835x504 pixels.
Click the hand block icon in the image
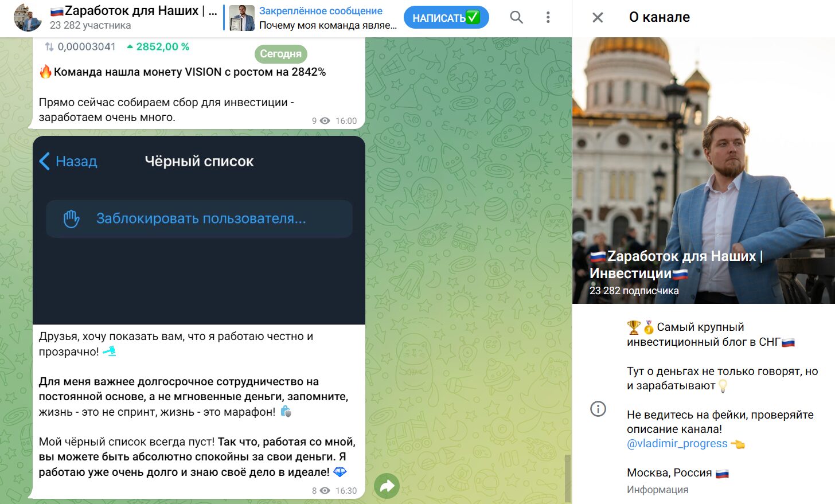pos(71,218)
